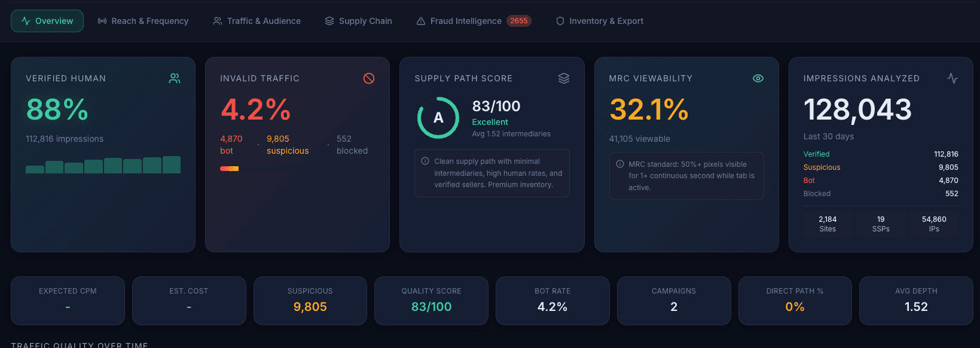980x348 pixels.
Task: Click the Reach & Frequency broadcast icon
Action: coord(102,21)
